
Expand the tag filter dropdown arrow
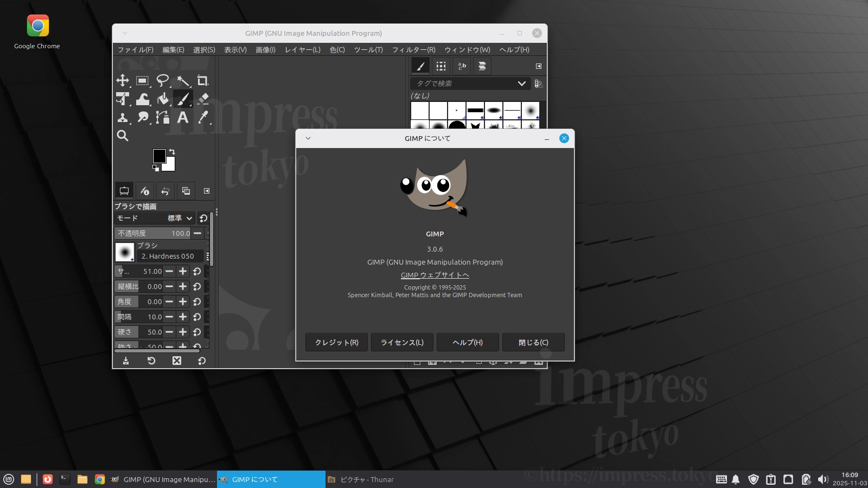point(522,84)
